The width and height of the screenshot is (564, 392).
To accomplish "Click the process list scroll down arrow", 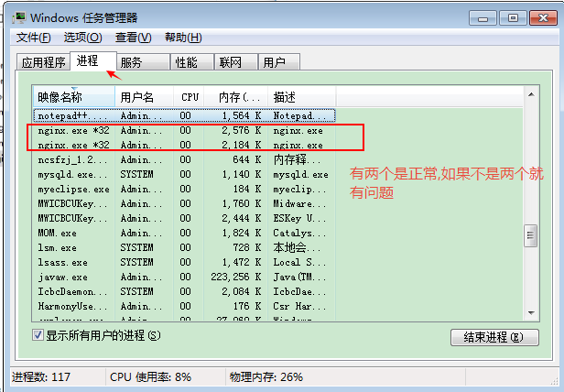I will pos(531,313).
